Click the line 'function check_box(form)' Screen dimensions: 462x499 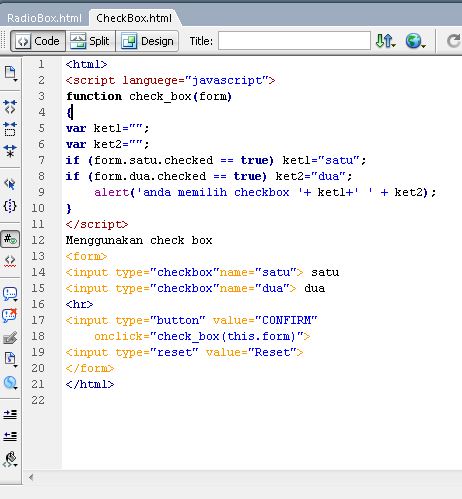(x=149, y=96)
